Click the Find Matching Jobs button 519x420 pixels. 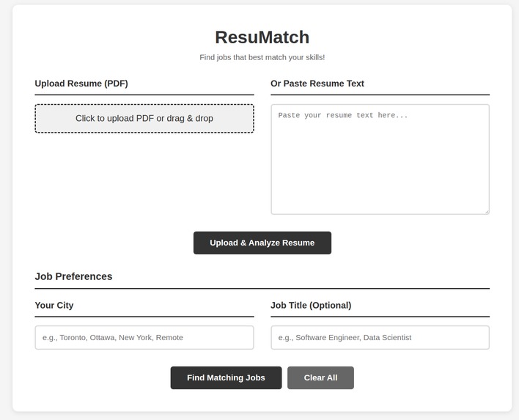(x=226, y=377)
